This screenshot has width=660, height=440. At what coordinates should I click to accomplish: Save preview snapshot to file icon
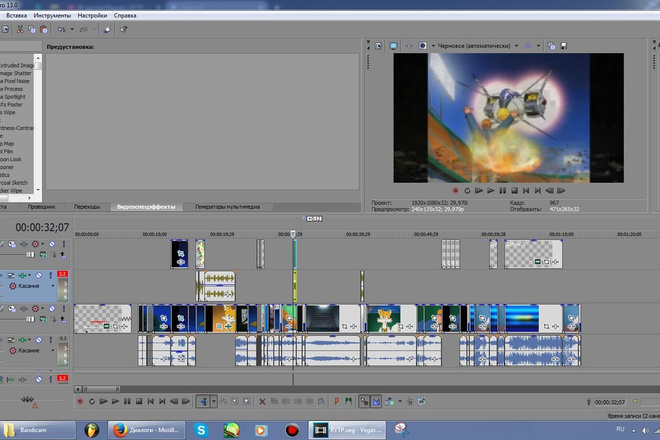564,46
